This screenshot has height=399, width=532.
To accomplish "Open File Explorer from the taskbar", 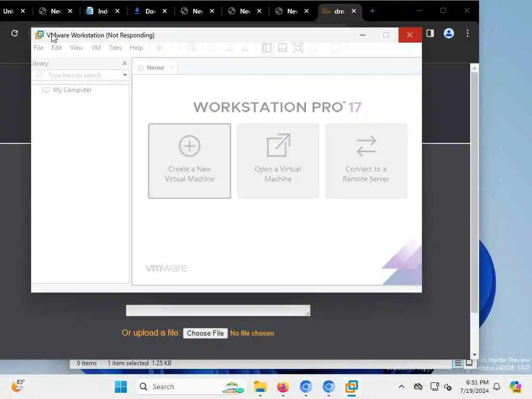I will (260, 387).
